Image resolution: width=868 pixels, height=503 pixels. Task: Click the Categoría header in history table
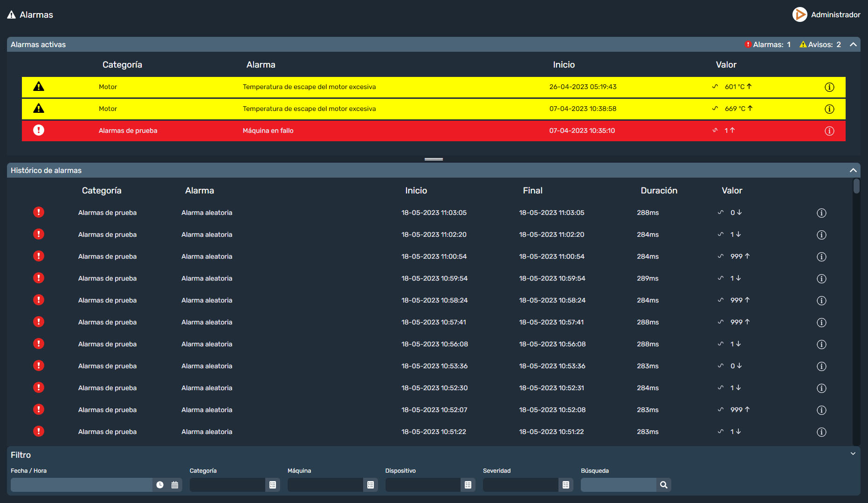[102, 191]
